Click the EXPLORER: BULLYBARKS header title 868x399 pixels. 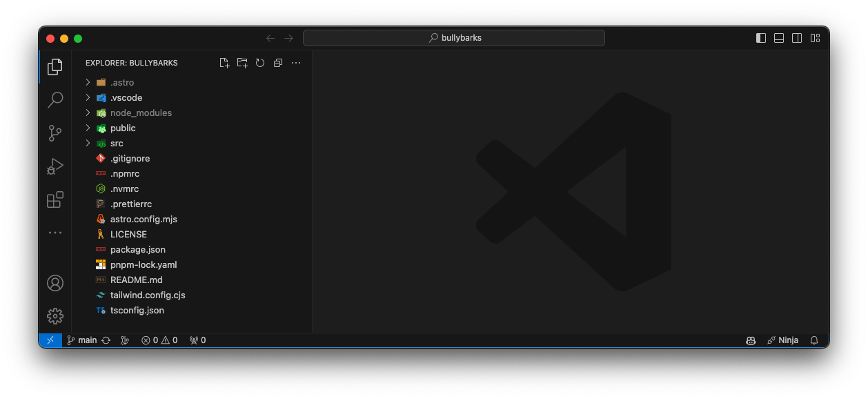coord(132,63)
